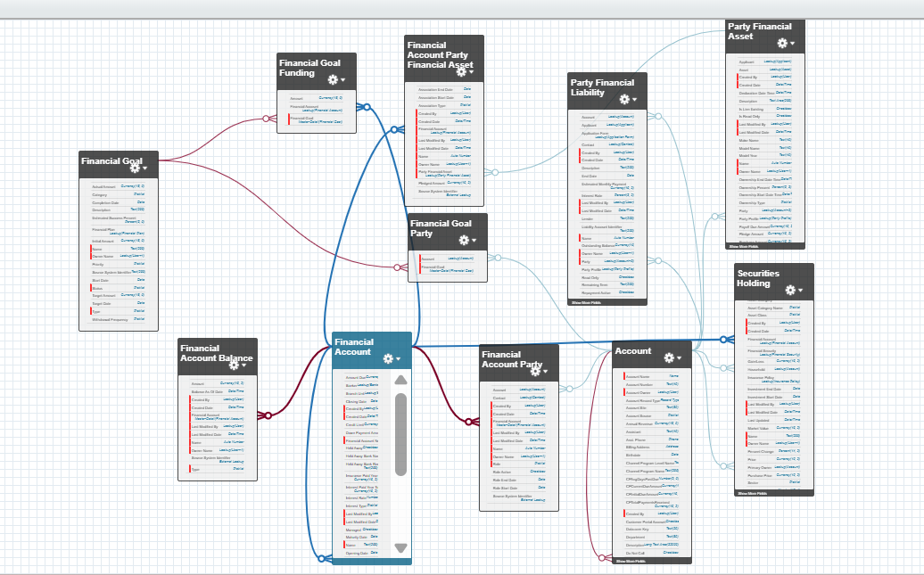The image size is (924, 575).
Task: Click Amount field in Financial Account Balance
Action: 218,383
